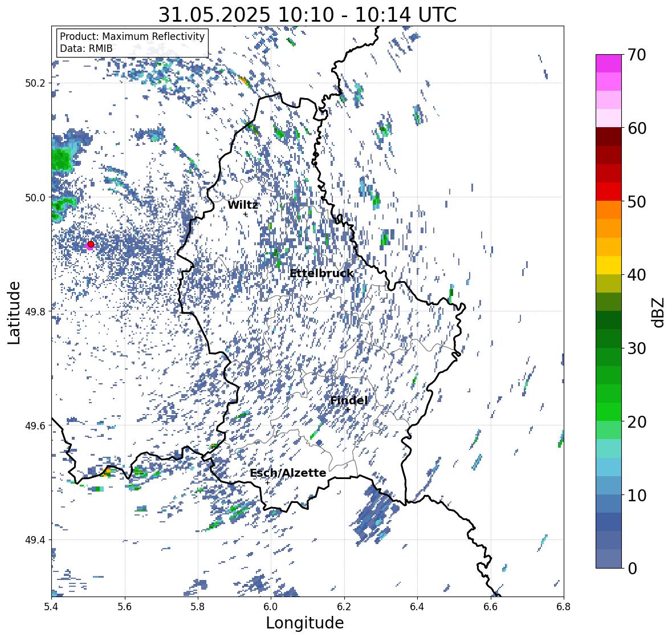The width and height of the screenshot is (672, 637).
Task: Click the 'Product: Maximum Reflectivity' legend text
Action: coord(132,36)
